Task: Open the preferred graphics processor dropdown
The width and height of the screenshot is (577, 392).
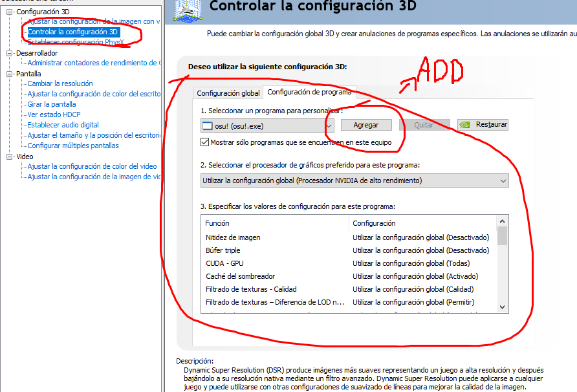Action: tap(354, 180)
